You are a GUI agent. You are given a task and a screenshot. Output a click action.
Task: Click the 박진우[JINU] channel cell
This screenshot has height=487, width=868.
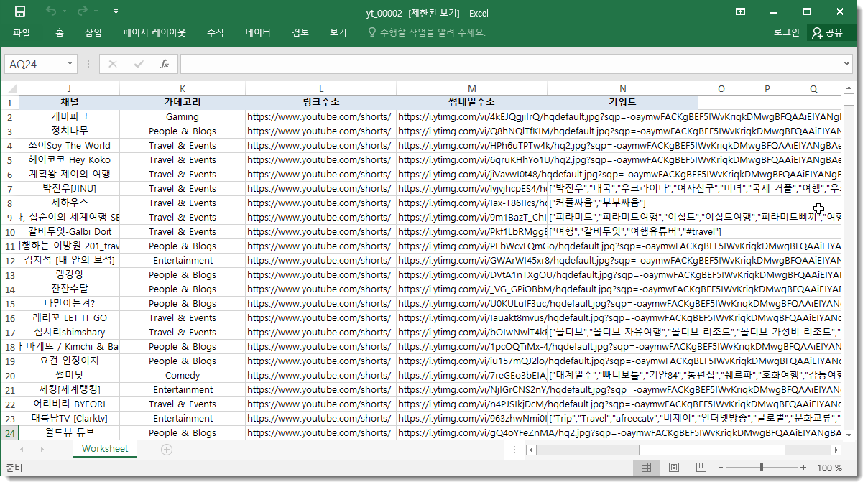tap(69, 188)
